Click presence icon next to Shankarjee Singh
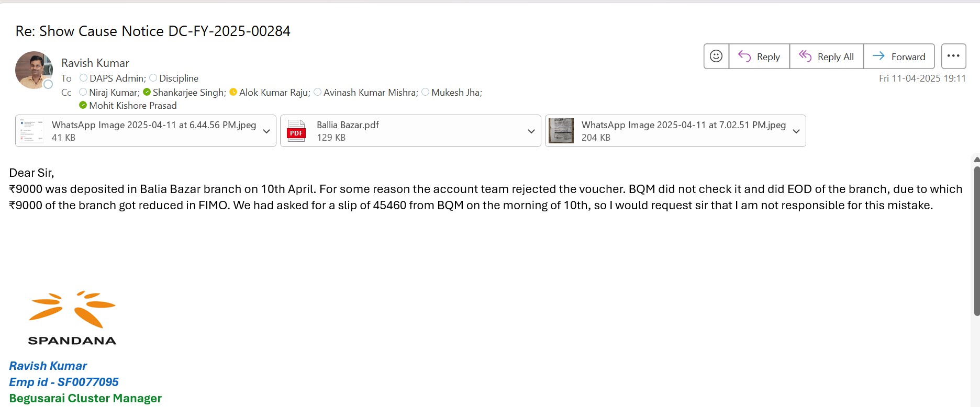The width and height of the screenshot is (980, 407). pos(147,93)
